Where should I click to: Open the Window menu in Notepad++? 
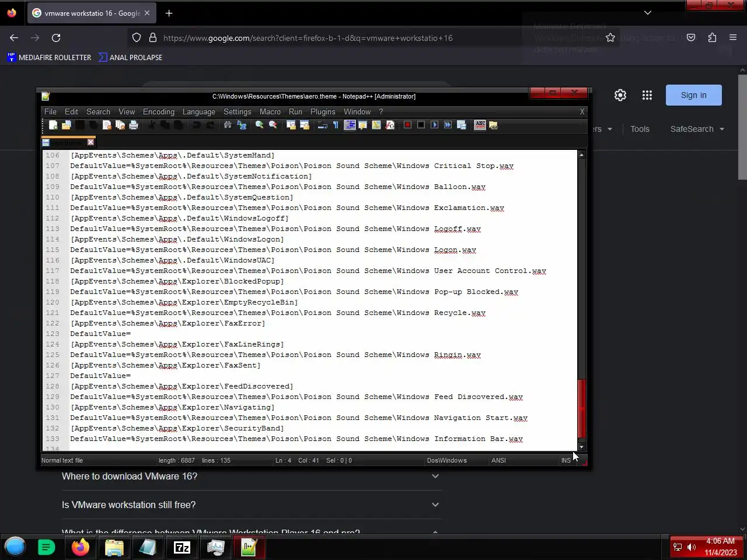357,111
